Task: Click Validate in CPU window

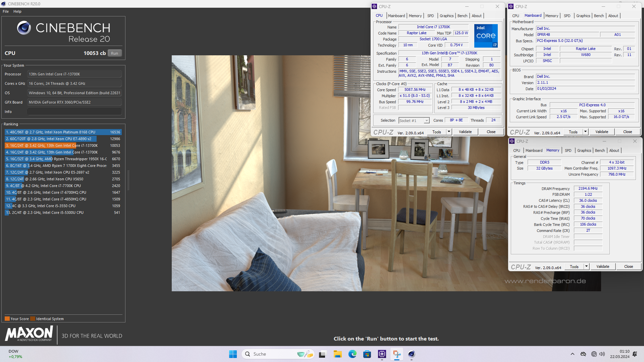Action: tap(465, 132)
